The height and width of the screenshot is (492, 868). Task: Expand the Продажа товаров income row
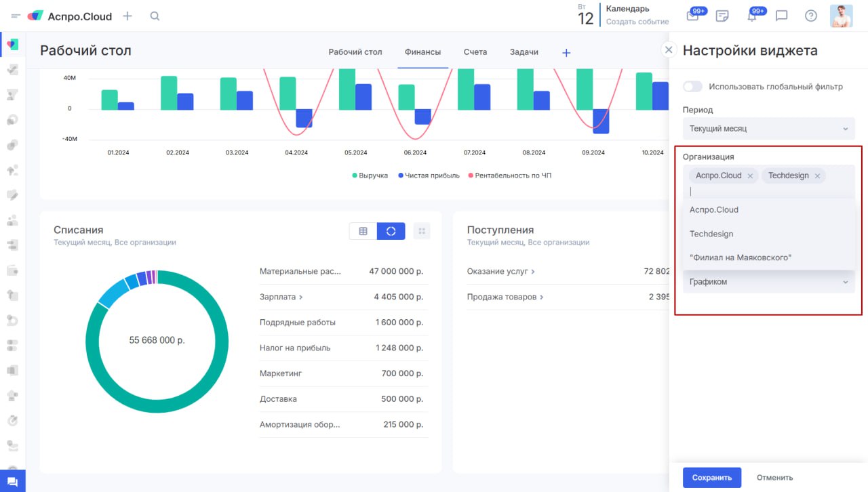[x=505, y=297]
